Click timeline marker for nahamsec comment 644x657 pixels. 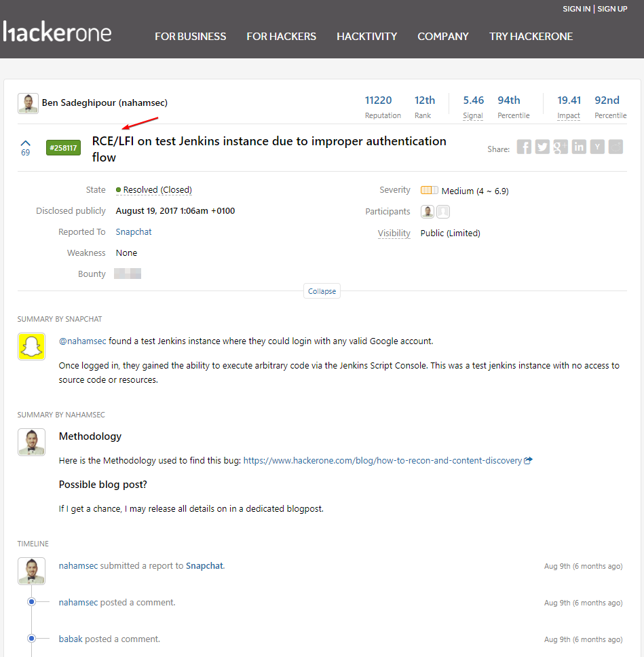pyautogui.click(x=31, y=602)
